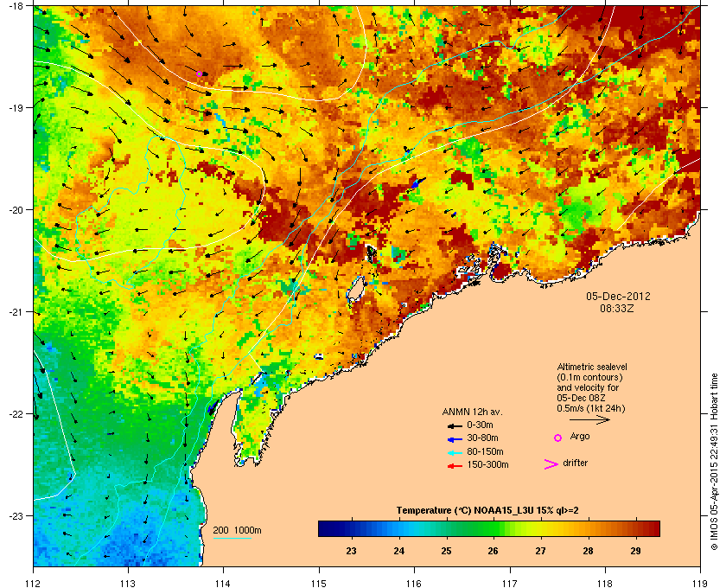Click the green 26°C region of colorbar
The height and width of the screenshot is (588, 726).
click(x=494, y=528)
